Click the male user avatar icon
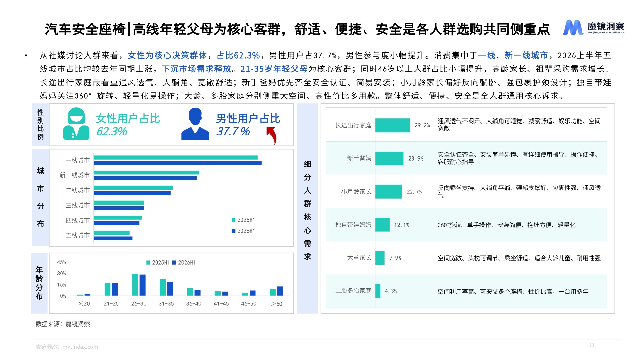 [x=195, y=124]
